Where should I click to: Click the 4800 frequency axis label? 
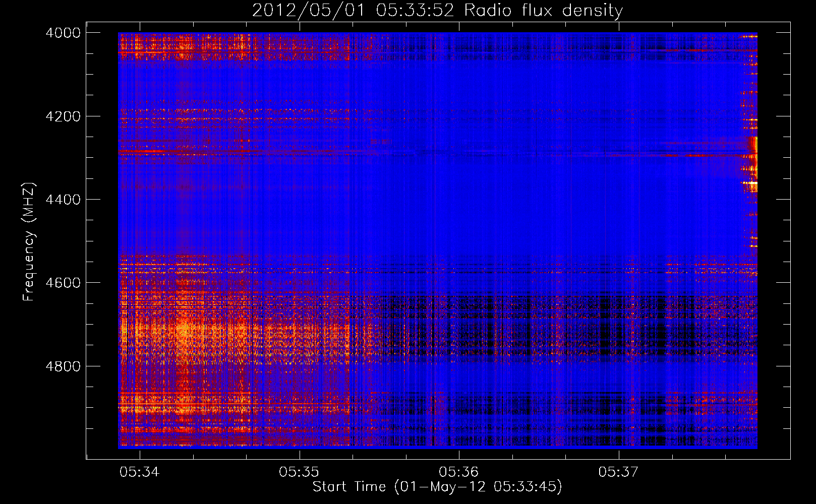[x=63, y=366]
